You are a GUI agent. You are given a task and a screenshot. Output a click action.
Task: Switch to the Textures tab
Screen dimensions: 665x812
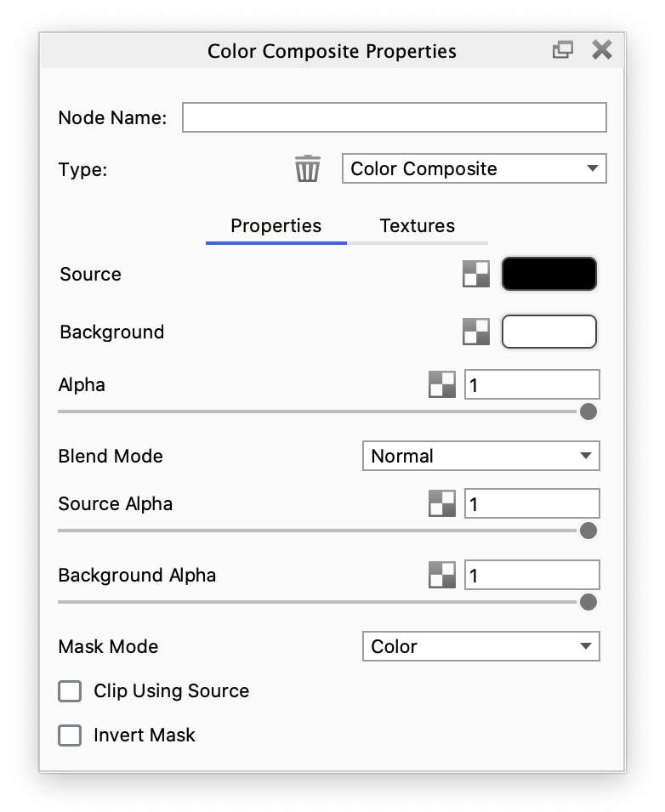(x=418, y=226)
